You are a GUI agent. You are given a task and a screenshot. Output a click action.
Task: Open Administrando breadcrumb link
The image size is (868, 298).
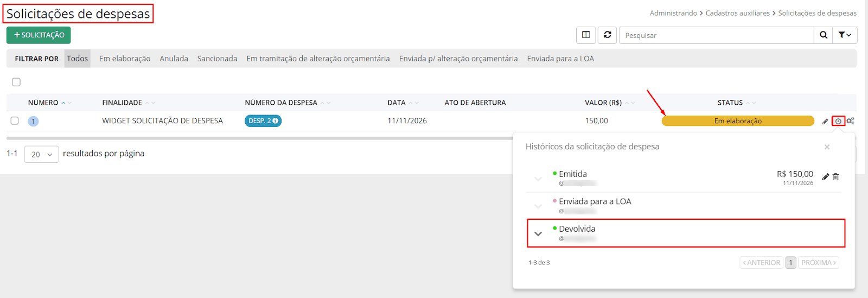673,13
